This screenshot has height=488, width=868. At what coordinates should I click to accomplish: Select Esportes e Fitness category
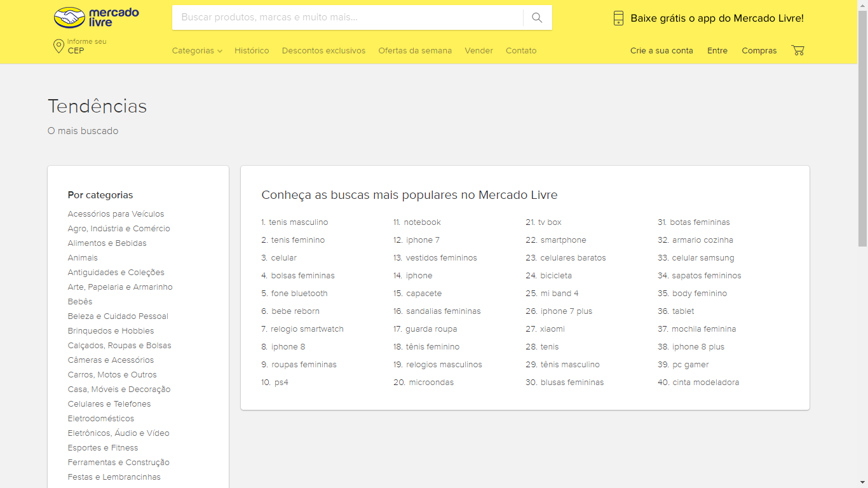click(103, 448)
